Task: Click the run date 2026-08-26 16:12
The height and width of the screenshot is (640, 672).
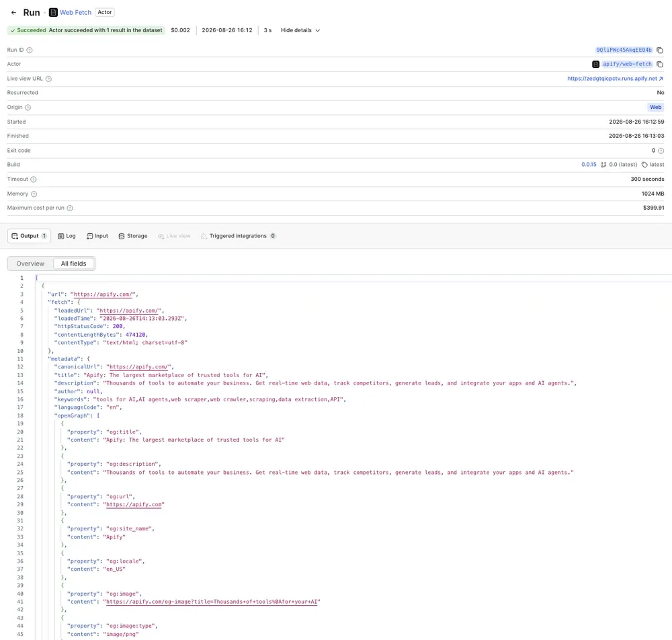Action: (227, 30)
